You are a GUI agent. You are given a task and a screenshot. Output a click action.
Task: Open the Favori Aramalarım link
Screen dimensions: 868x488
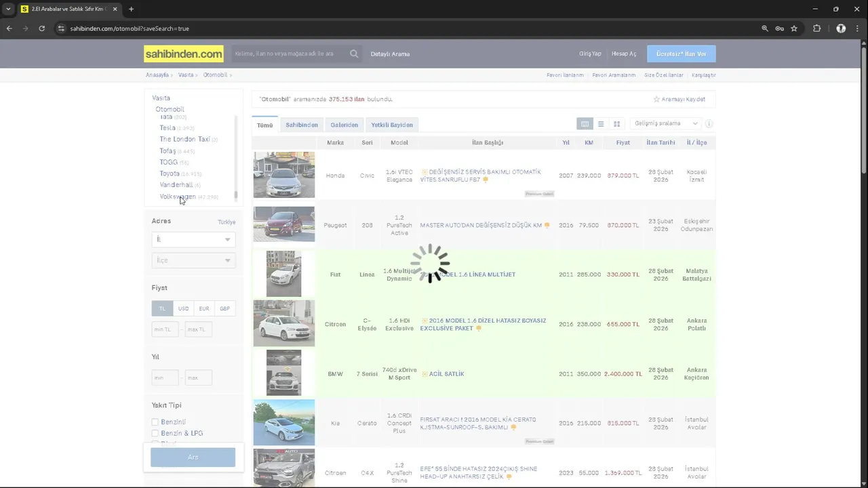point(614,75)
